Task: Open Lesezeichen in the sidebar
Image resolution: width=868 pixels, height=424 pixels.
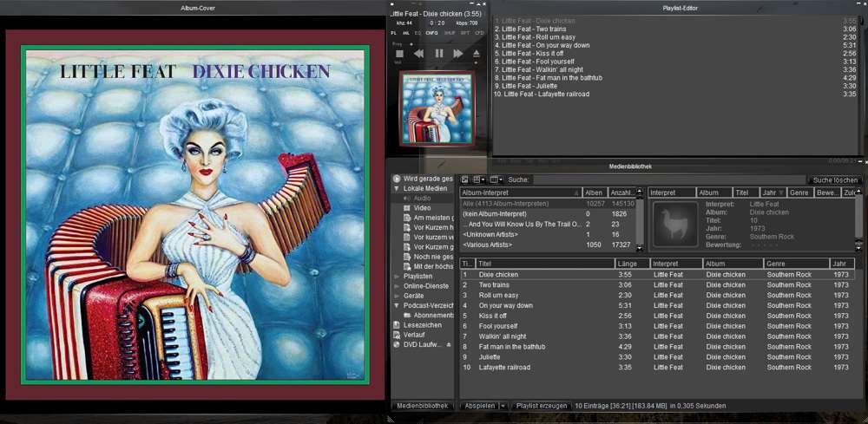Action: point(422,325)
